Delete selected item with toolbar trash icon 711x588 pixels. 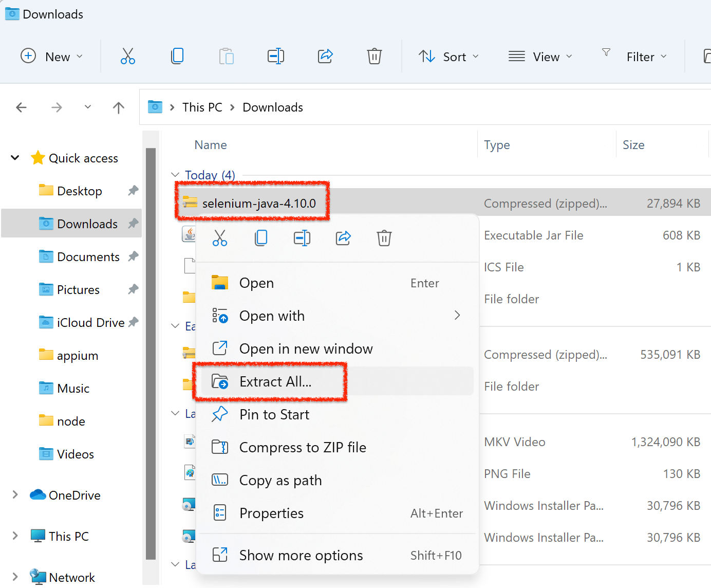pos(374,56)
